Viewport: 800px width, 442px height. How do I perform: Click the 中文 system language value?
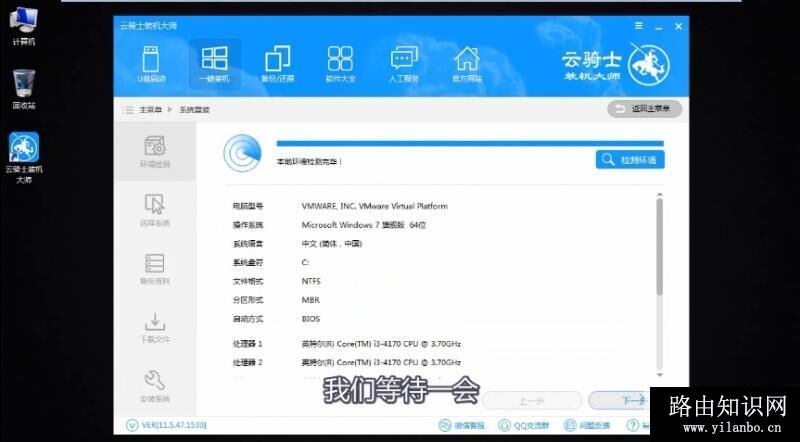click(332, 244)
